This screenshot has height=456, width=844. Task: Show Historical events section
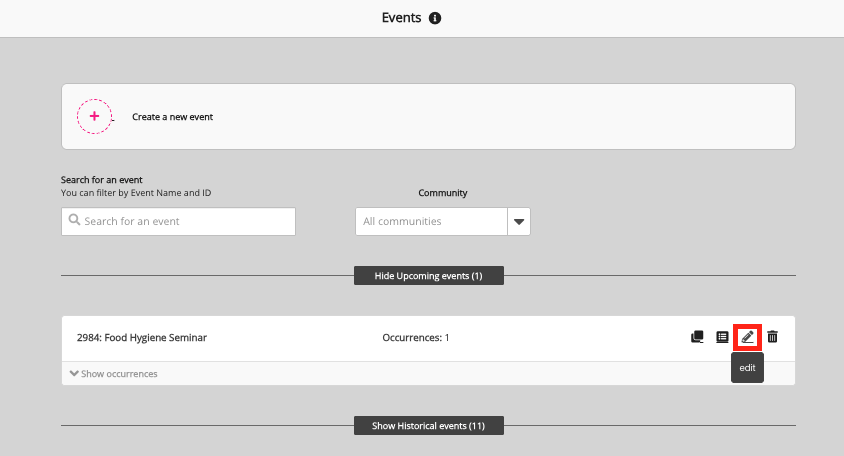pyautogui.click(x=428, y=426)
